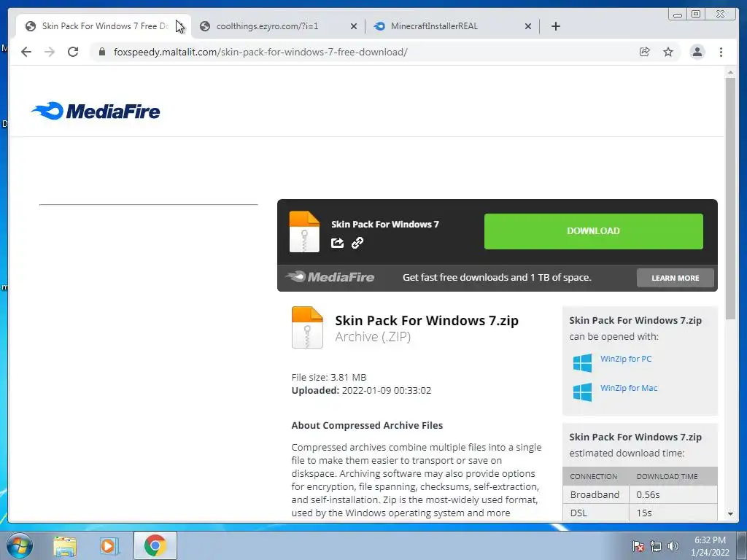Click the LEARN MORE button

(675, 278)
